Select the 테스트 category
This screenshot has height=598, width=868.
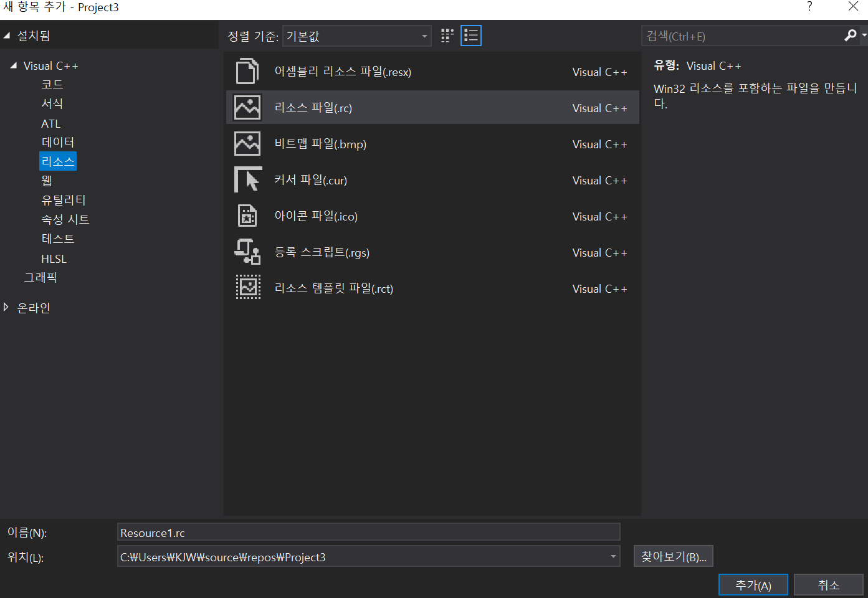(x=57, y=239)
